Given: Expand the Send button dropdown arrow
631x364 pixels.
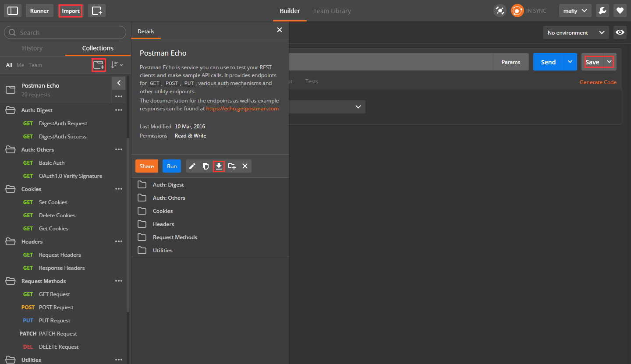Looking at the screenshot, I should (570, 62).
